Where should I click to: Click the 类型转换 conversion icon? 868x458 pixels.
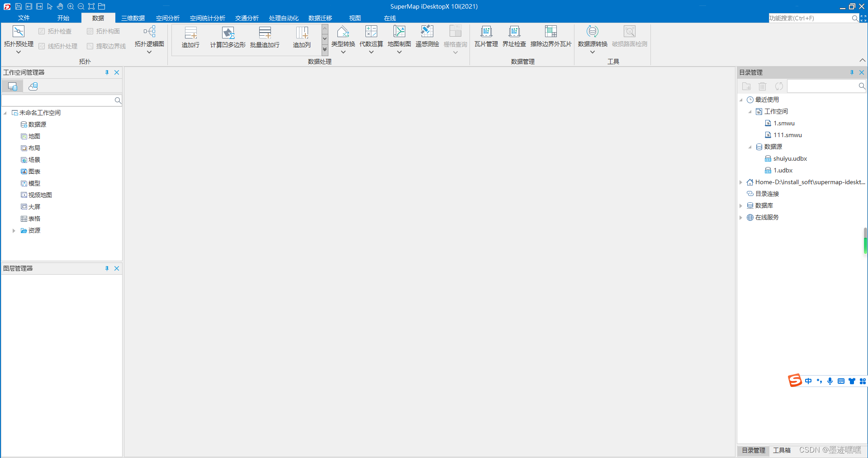click(342, 38)
